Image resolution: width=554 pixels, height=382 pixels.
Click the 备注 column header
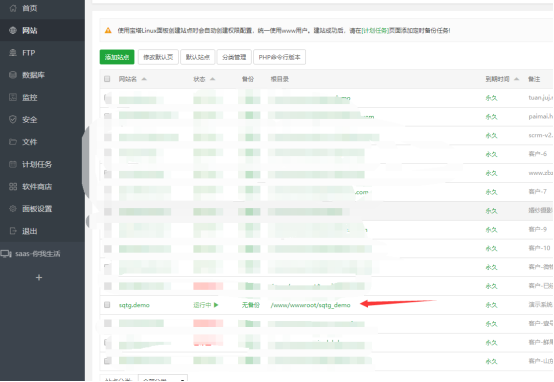coord(534,79)
